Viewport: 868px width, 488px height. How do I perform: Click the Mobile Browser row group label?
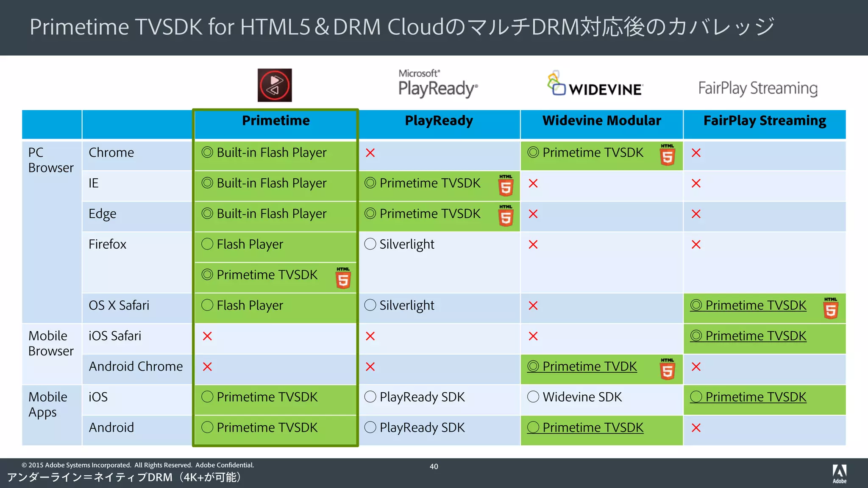tap(51, 344)
